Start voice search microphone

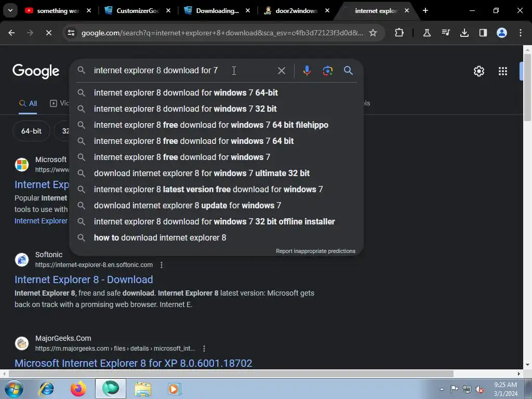[307, 71]
